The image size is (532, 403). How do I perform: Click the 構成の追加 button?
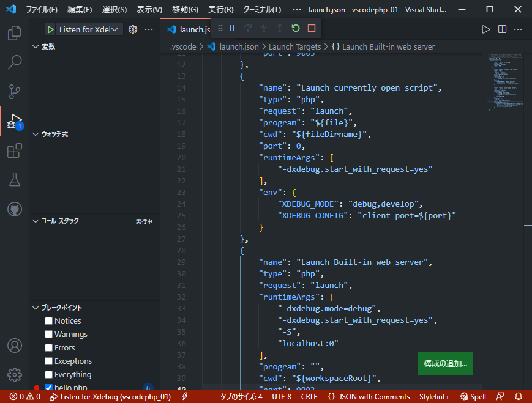pyautogui.click(x=444, y=363)
